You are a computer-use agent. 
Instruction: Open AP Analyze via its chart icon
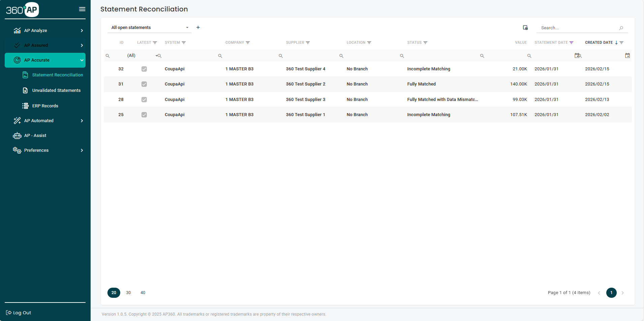[x=17, y=30]
